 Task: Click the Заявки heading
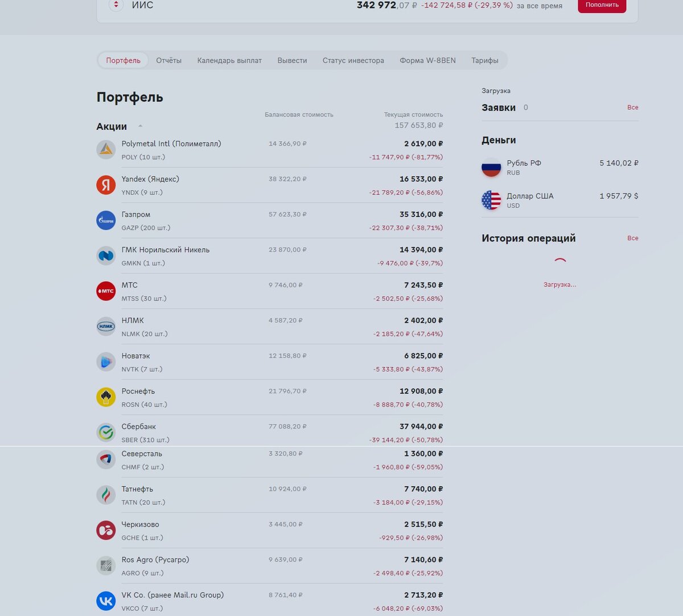(499, 108)
